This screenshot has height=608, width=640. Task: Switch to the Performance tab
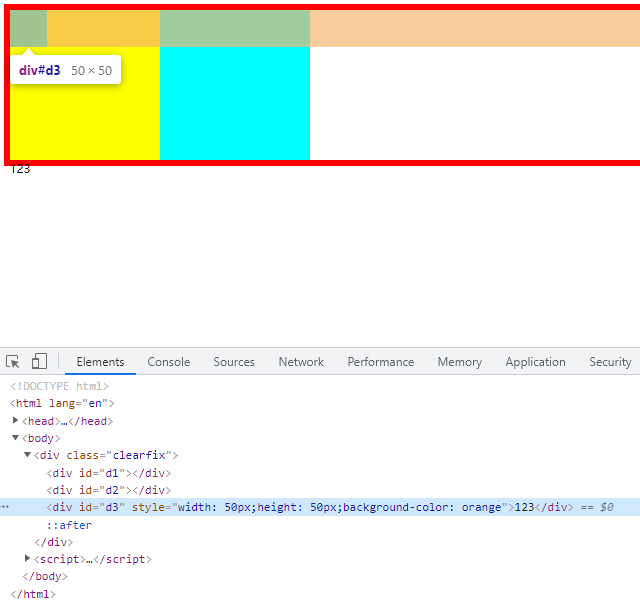381,362
